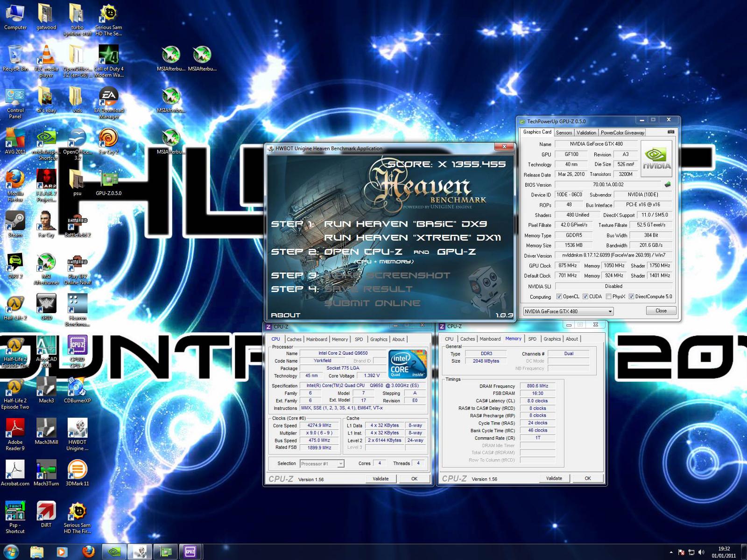Image resolution: width=747 pixels, height=560 pixels.
Task: Open the Mach3Turn desktop icon
Action: (46, 473)
